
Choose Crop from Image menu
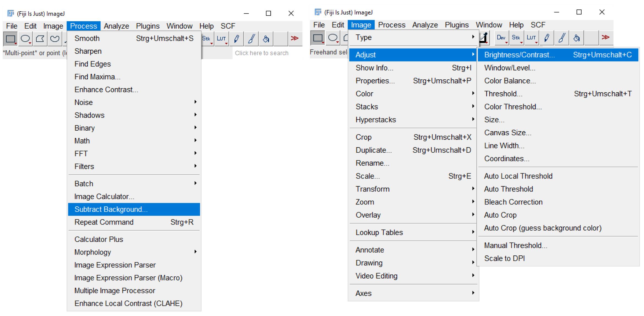click(x=413, y=137)
